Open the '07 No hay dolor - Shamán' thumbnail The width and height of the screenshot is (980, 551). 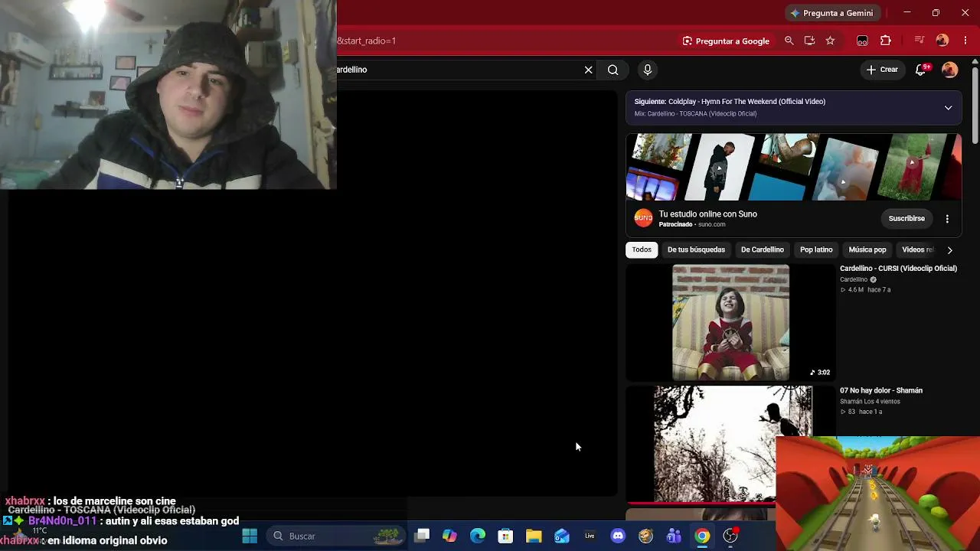pyautogui.click(x=730, y=444)
